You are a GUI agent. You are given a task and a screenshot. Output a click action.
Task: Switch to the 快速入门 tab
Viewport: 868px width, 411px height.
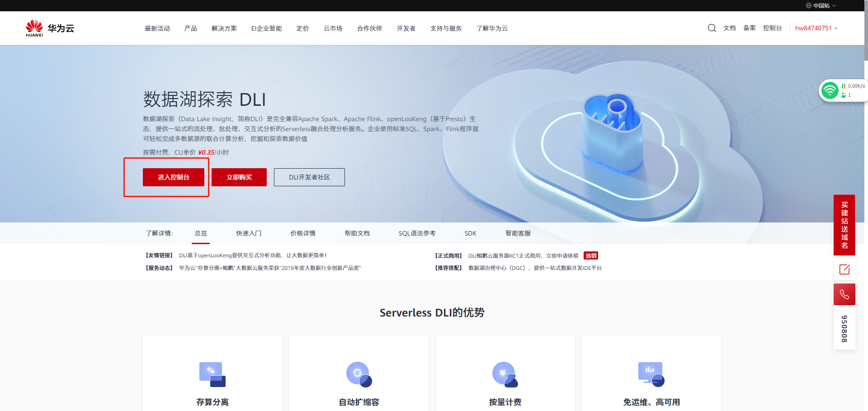coord(249,233)
